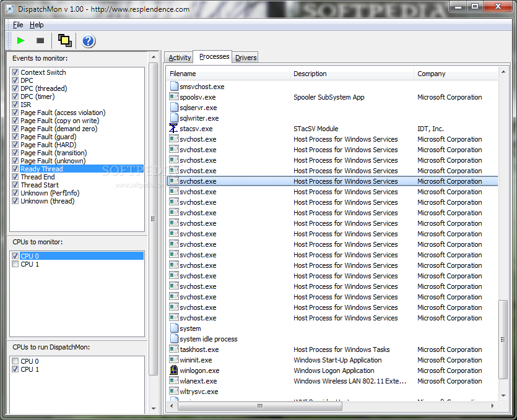Viewport: 517px width, 420px height.
Task: Select the 'Spooler SubSystem App' description
Action: pyautogui.click(x=329, y=97)
